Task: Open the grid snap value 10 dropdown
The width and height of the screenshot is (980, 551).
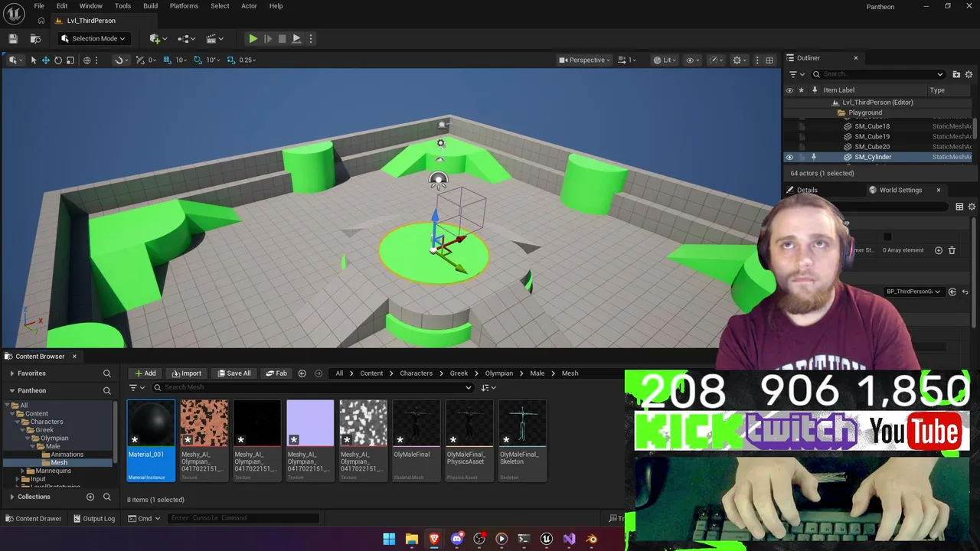Action: click(x=181, y=60)
